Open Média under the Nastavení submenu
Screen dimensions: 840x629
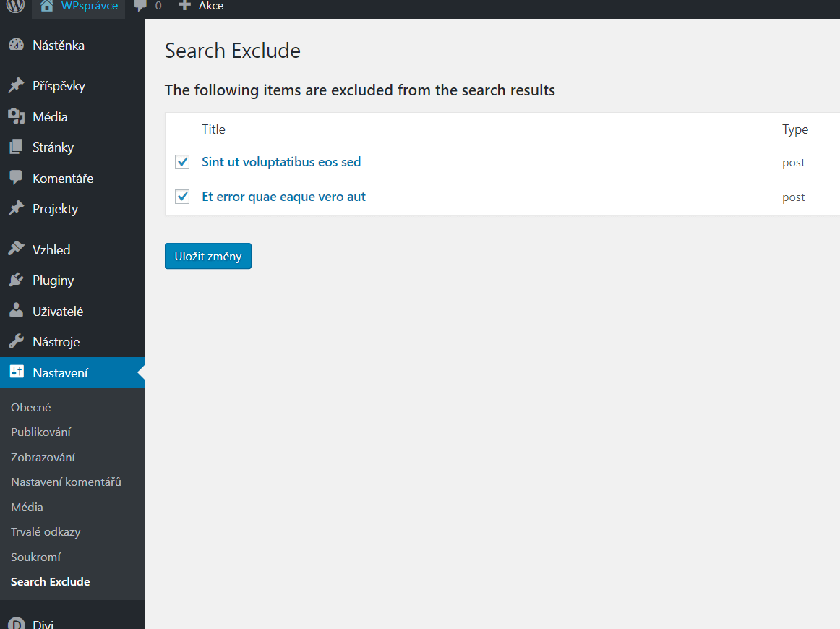coord(27,507)
